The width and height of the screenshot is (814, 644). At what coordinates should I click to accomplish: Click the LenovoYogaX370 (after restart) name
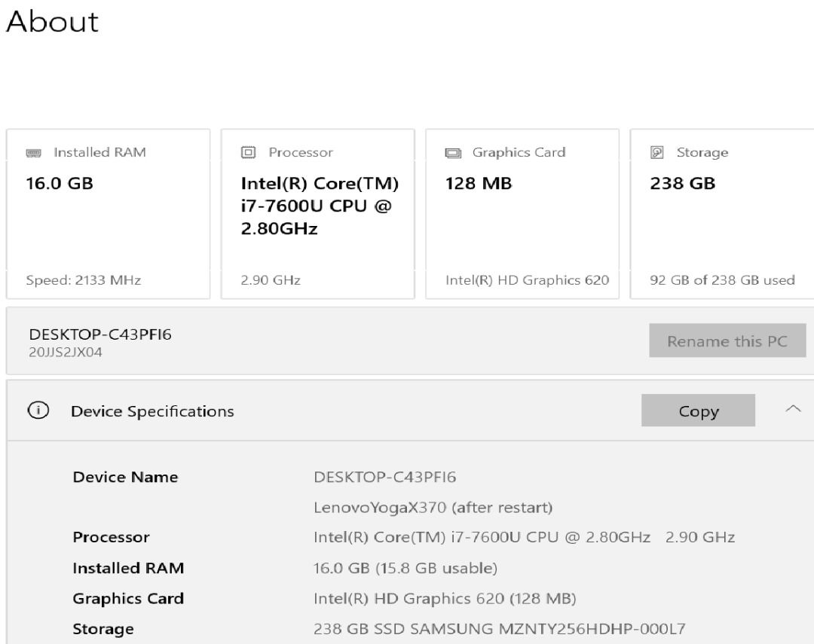[433, 508]
